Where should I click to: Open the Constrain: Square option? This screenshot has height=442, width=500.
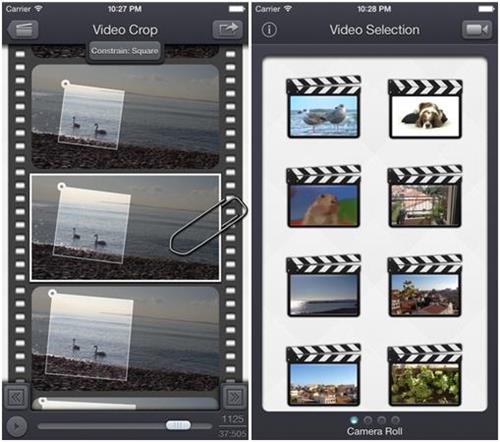click(125, 51)
